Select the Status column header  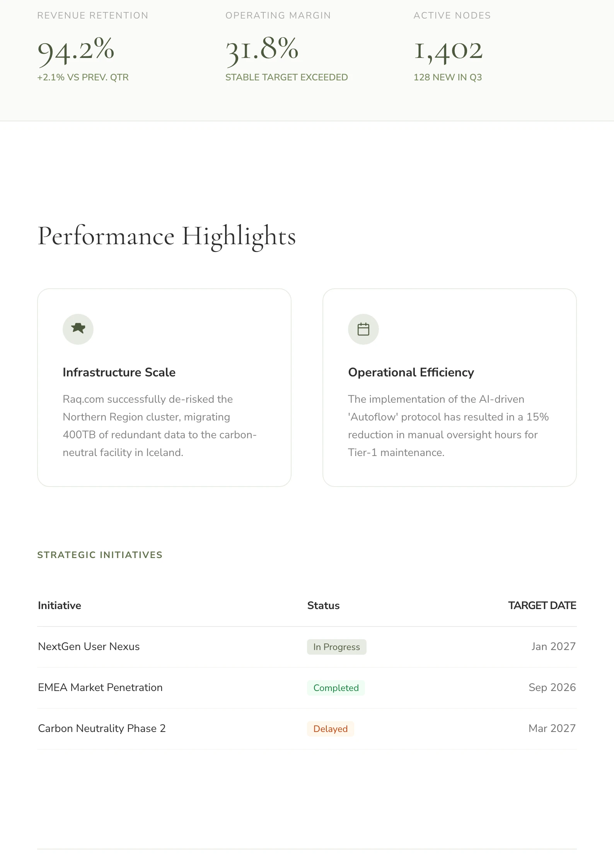click(x=323, y=606)
